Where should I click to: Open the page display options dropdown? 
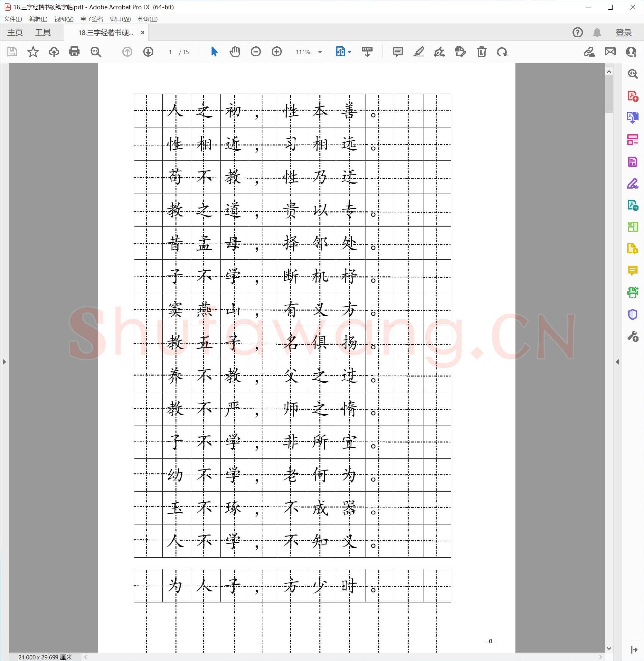[x=348, y=52]
